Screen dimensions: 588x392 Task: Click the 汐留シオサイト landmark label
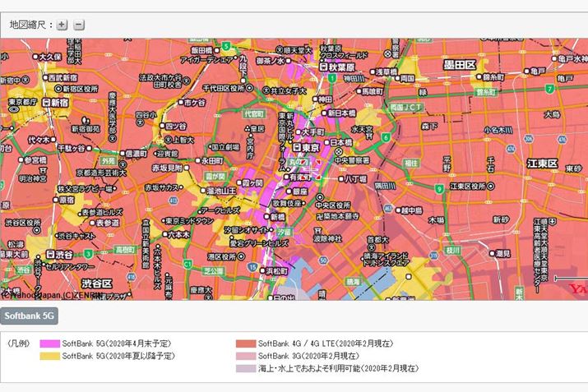coord(246,230)
